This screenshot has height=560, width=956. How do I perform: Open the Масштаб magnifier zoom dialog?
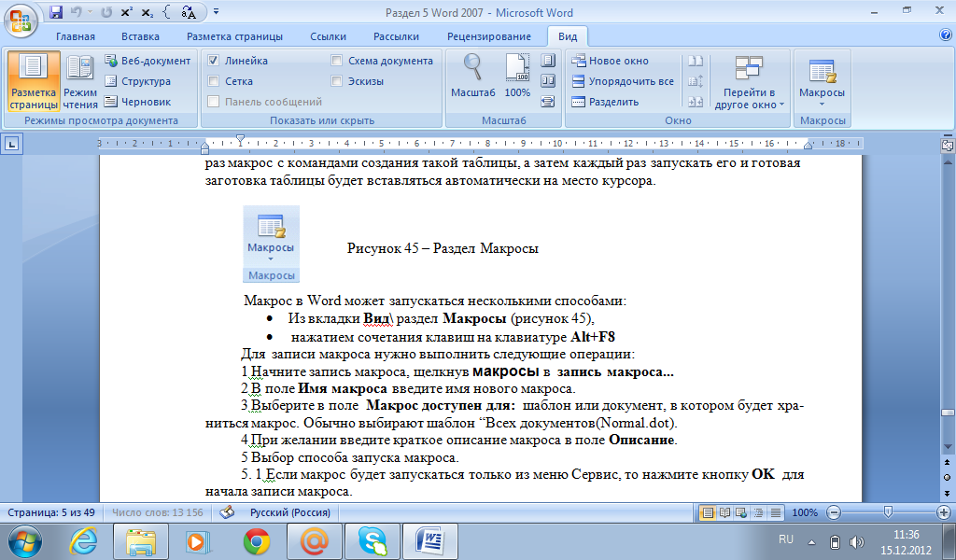[x=474, y=77]
